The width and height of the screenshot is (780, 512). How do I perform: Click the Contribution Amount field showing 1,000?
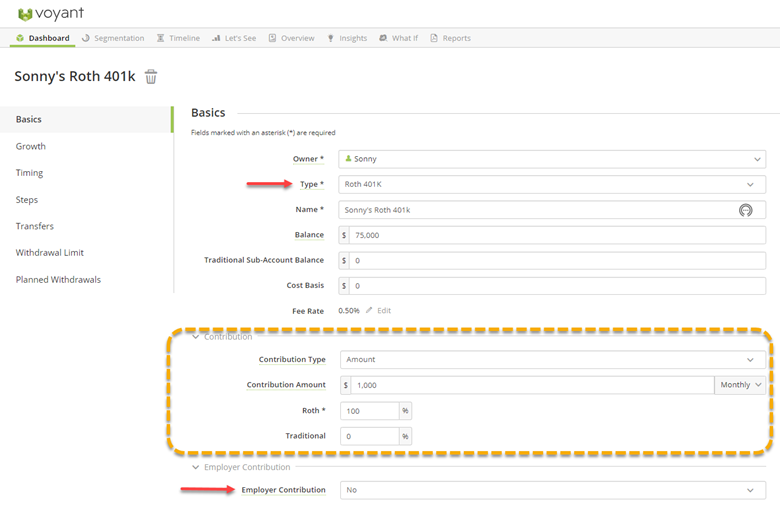pyautogui.click(x=533, y=385)
